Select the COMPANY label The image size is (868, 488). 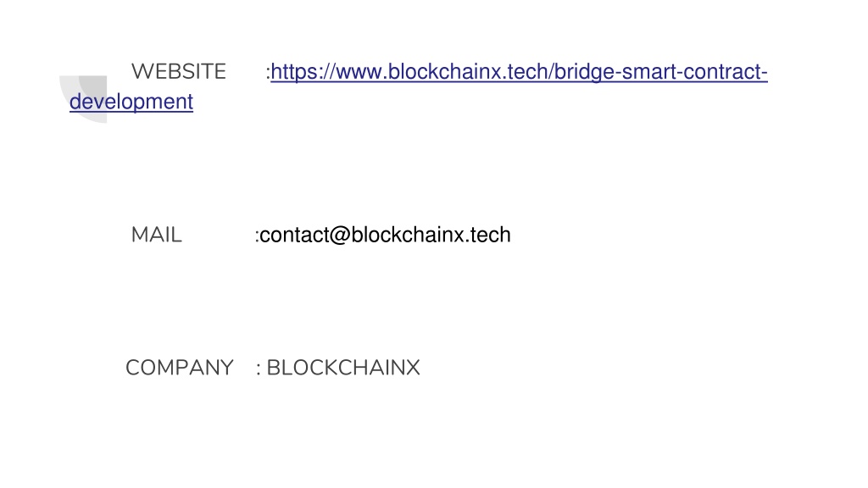[x=180, y=368]
